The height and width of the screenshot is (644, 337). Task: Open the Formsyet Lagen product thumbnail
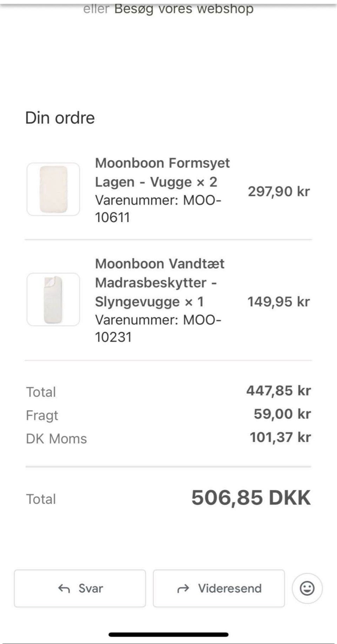[53, 189]
